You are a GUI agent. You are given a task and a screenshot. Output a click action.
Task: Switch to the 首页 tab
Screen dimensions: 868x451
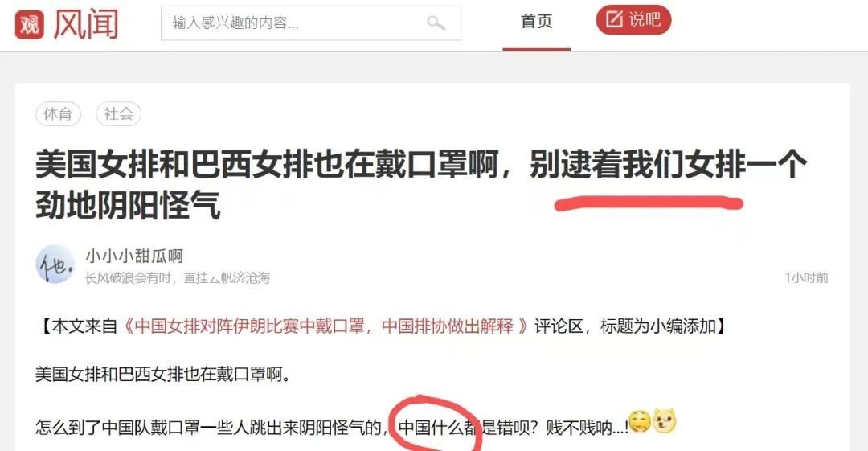(x=536, y=22)
